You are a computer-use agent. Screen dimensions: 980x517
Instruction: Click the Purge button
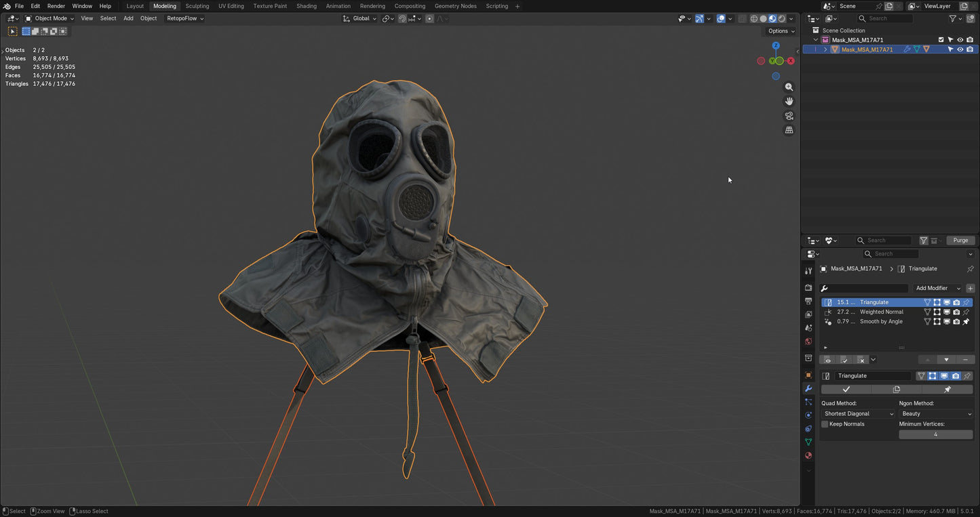(x=961, y=241)
